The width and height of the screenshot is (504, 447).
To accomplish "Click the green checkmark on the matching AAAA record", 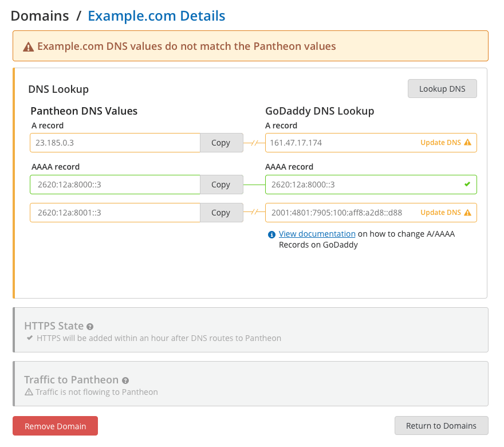I will [x=467, y=185].
